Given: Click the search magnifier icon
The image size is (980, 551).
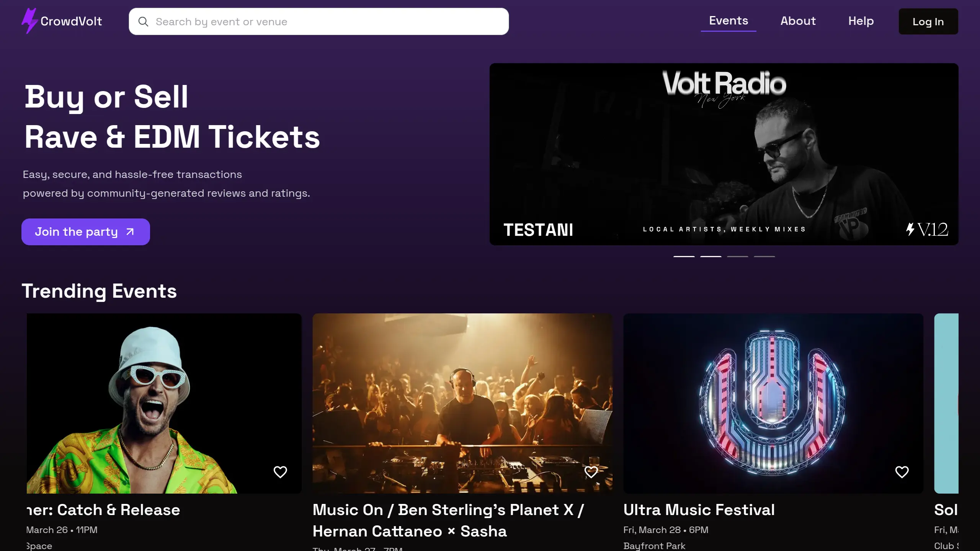Looking at the screenshot, I should pos(144,22).
